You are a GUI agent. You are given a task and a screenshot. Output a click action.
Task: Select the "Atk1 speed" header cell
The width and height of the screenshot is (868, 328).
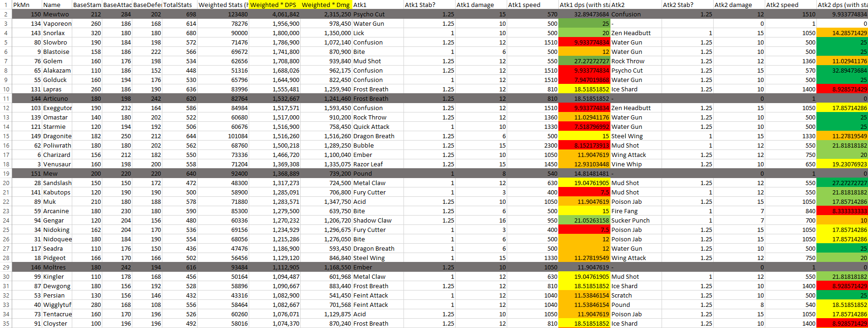pyautogui.click(x=533, y=5)
